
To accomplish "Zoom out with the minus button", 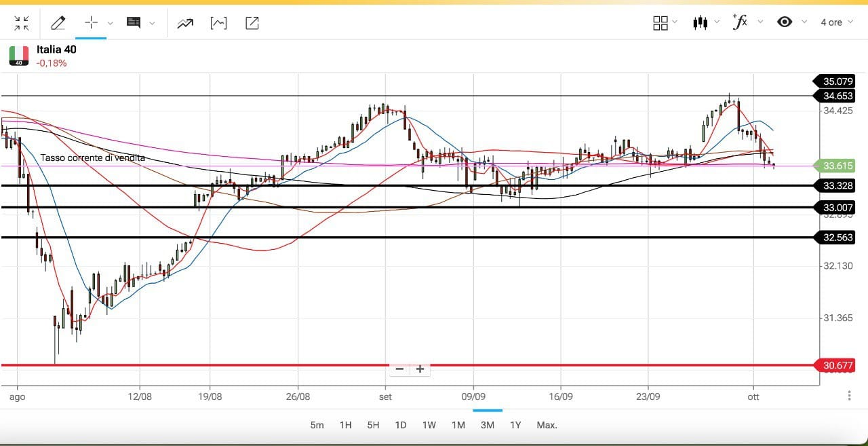I will click(x=399, y=369).
